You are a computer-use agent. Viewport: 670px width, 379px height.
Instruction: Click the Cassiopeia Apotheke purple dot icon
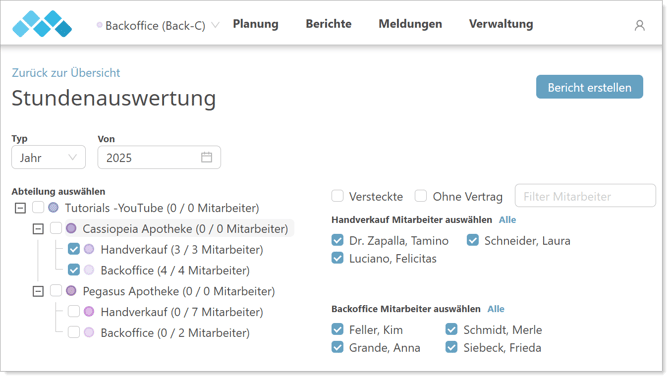click(x=71, y=229)
